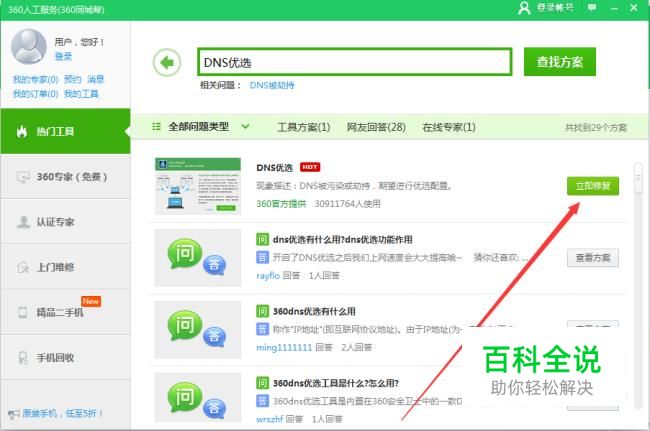Switch to 网友回答(28) tab
The image size is (650, 431).
[x=376, y=127]
